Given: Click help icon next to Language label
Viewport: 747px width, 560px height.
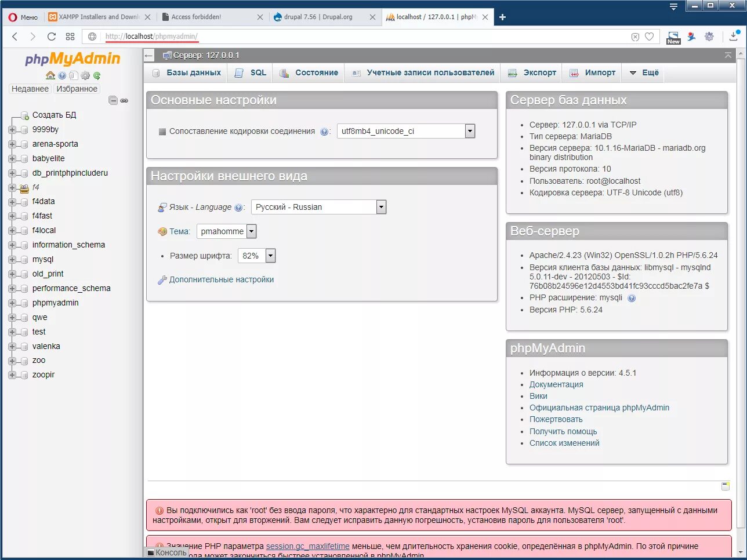Looking at the screenshot, I should point(238,208).
